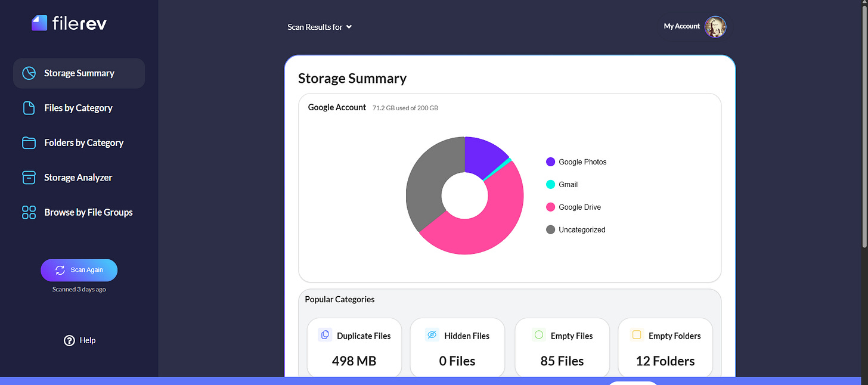Open the Duplicate Files 498 MB card

(355, 348)
